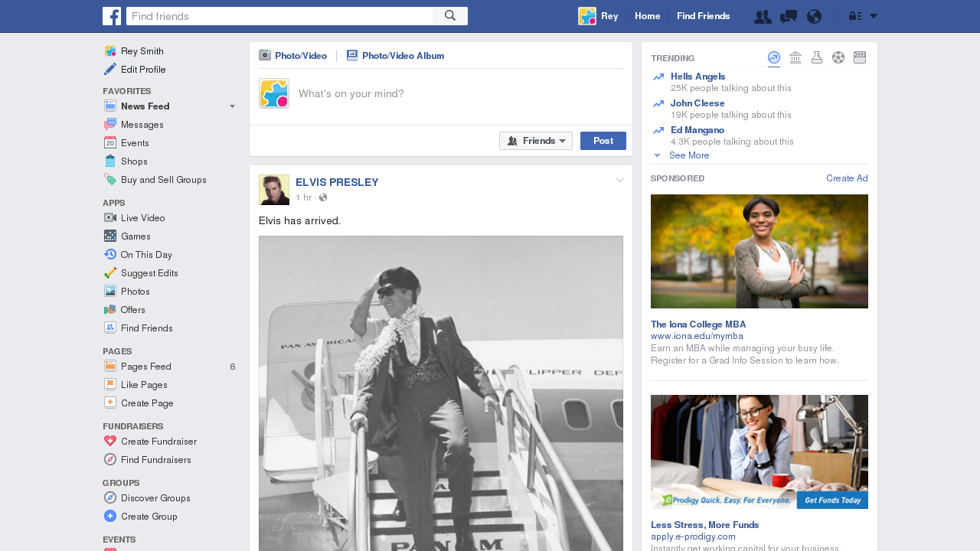980x551 pixels.
Task: Select the Photo/Video composer tab
Action: pyautogui.click(x=293, y=56)
